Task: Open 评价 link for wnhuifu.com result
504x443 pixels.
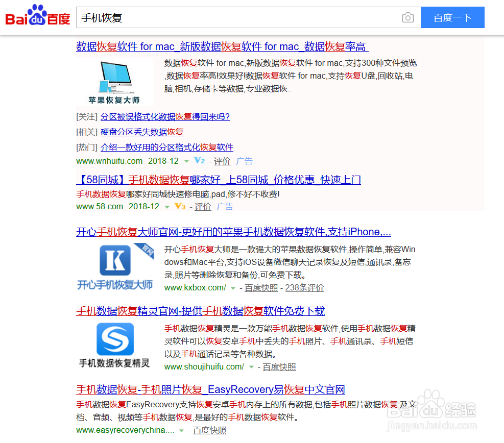Action: pyautogui.click(x=222, y=161)
